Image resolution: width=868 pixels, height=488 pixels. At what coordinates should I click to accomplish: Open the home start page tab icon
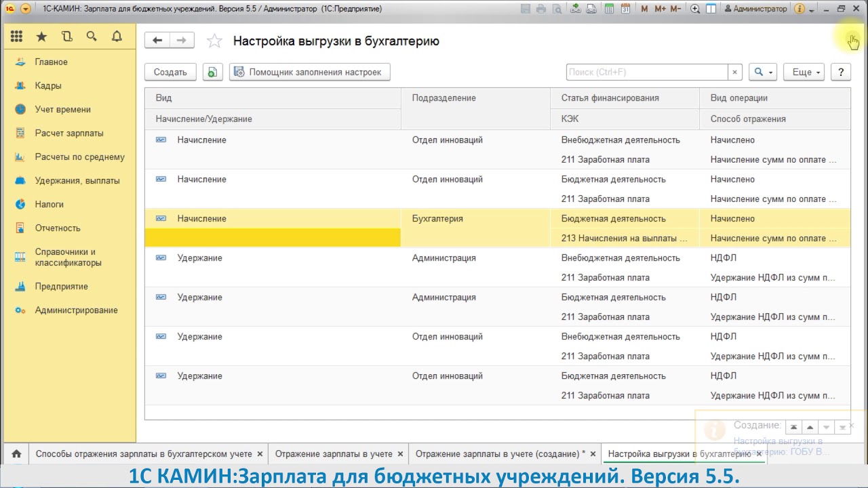(16, 453)
